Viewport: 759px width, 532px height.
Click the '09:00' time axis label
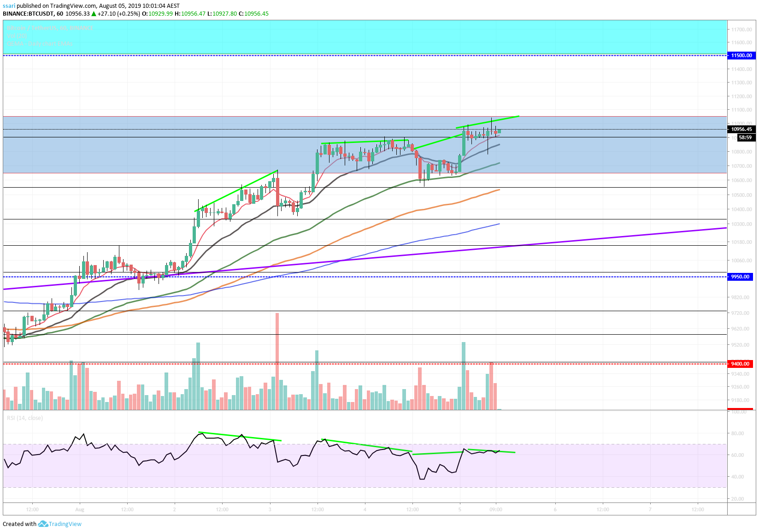point(496,509)
